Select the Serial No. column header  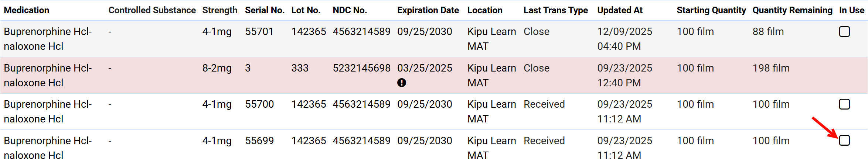tap(265, 10)
